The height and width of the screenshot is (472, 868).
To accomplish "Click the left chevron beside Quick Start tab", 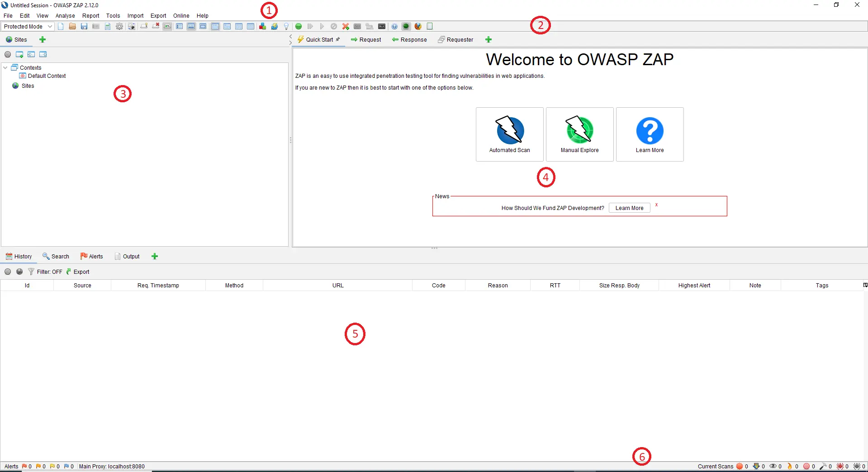I will [290, 36].
